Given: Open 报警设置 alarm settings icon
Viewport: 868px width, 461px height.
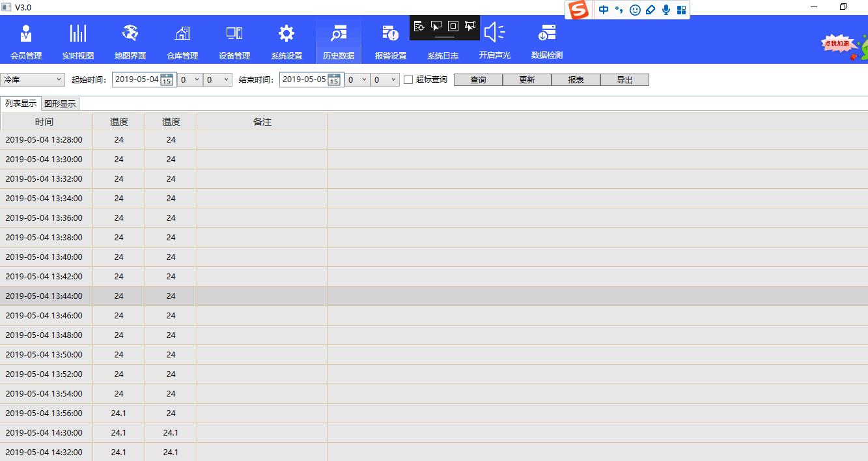Looking at the screenshot, I should pos(390,33).
